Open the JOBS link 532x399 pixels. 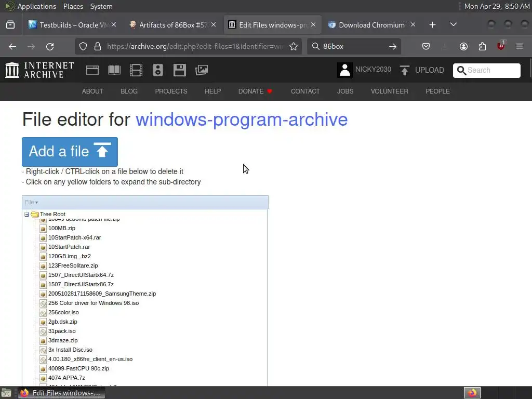point(345,91)
